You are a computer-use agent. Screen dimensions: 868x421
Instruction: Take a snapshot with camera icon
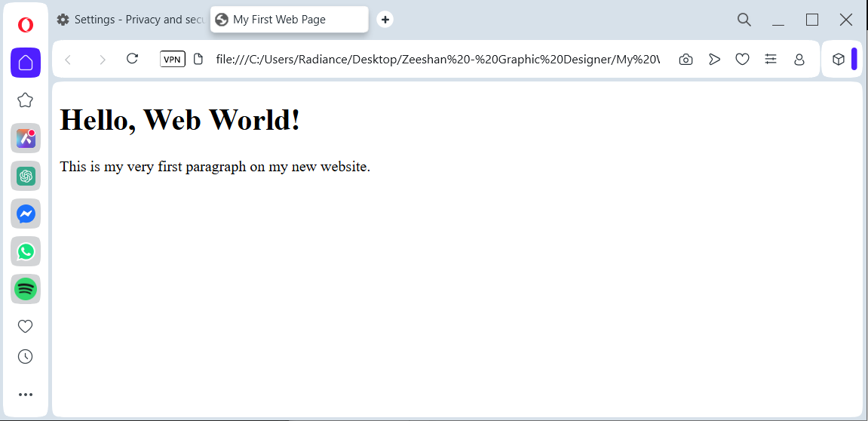coord(686,59)
